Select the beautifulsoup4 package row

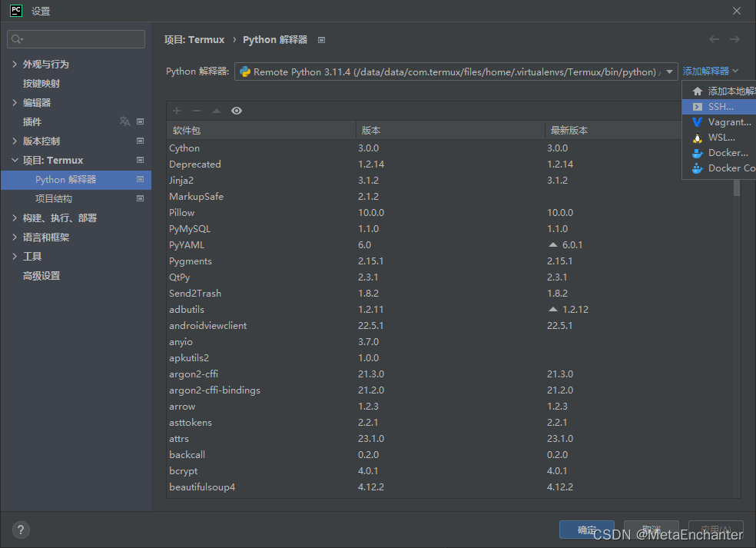point(450,487)
